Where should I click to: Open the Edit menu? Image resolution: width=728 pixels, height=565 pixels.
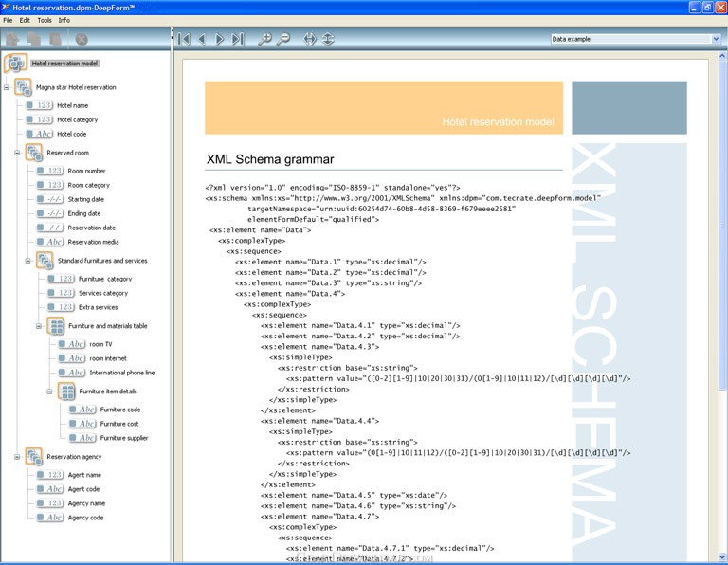click(25, 20)
